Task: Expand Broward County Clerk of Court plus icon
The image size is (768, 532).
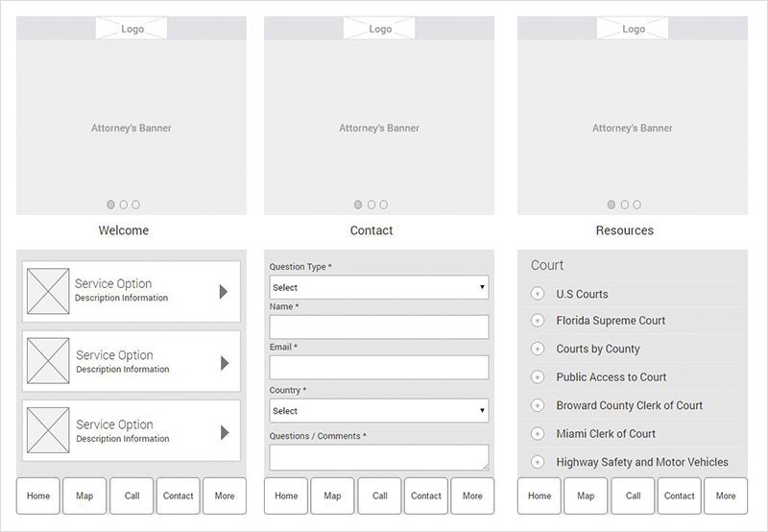Action: pos(538,405)
